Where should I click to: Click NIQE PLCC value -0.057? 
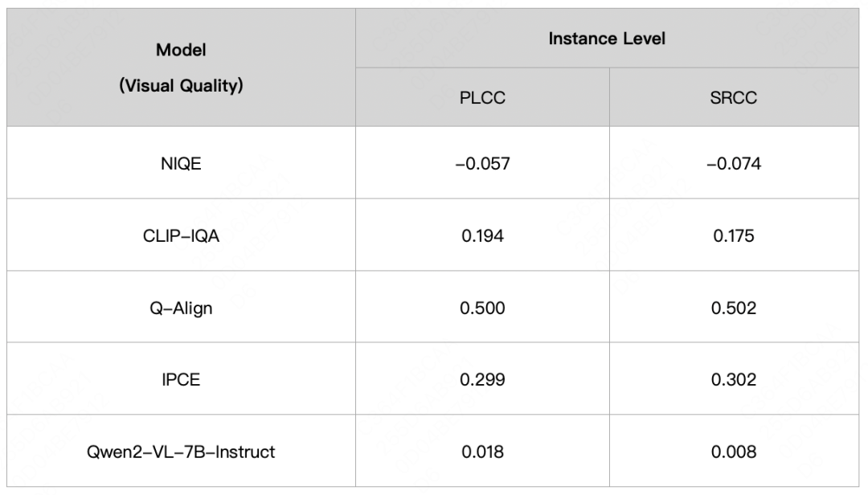tap(482, 163)
